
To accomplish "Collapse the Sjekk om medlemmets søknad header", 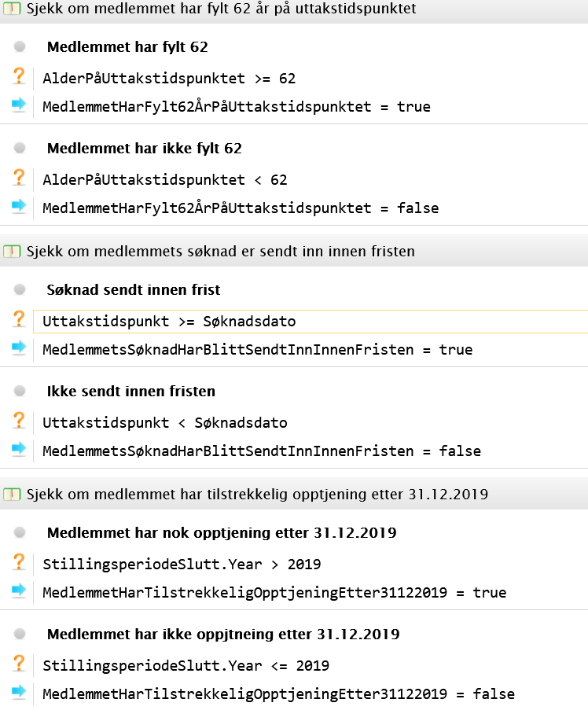I will click(x=294, y=251).
